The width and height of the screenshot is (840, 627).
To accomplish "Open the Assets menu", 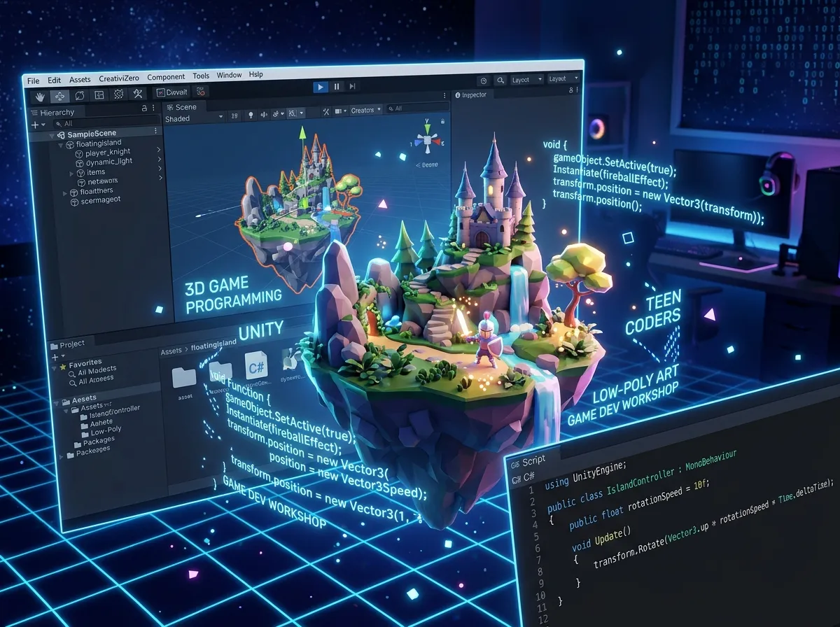I will coord(80,80).
